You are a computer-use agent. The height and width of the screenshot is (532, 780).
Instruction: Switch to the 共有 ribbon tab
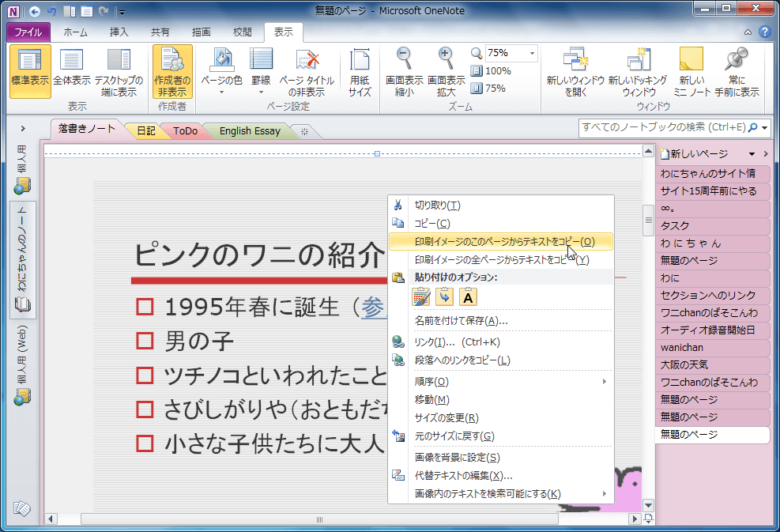160,32
